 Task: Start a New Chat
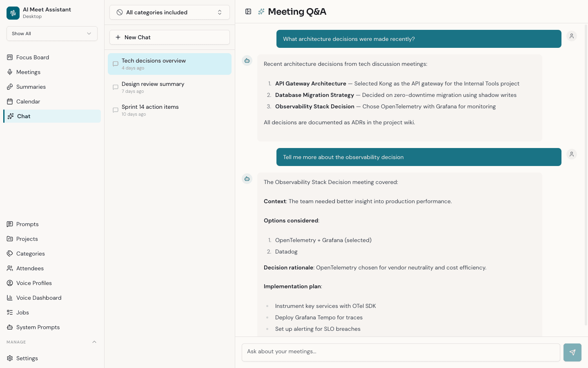pyautogui.click(x=169, y=37)
